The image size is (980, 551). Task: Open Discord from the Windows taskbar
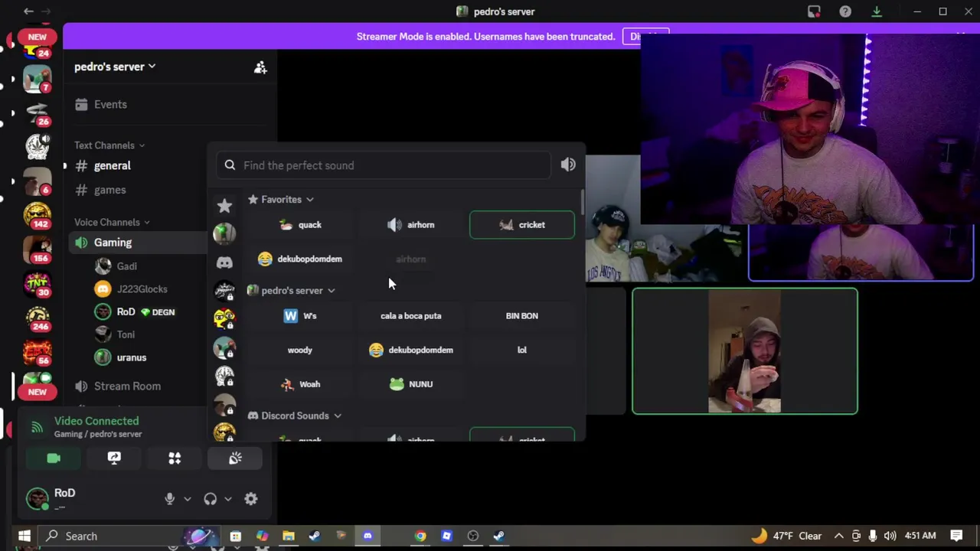(367, 536)
